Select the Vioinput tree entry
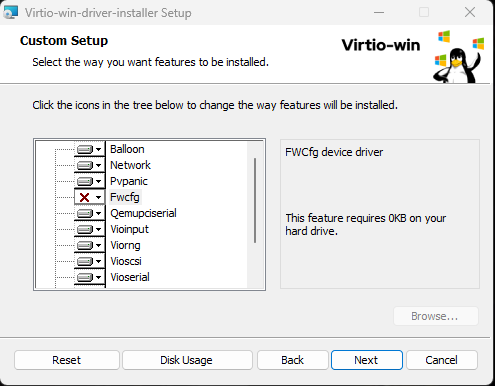The height and width of the screenshot is (386, 495). coord(129,229)
